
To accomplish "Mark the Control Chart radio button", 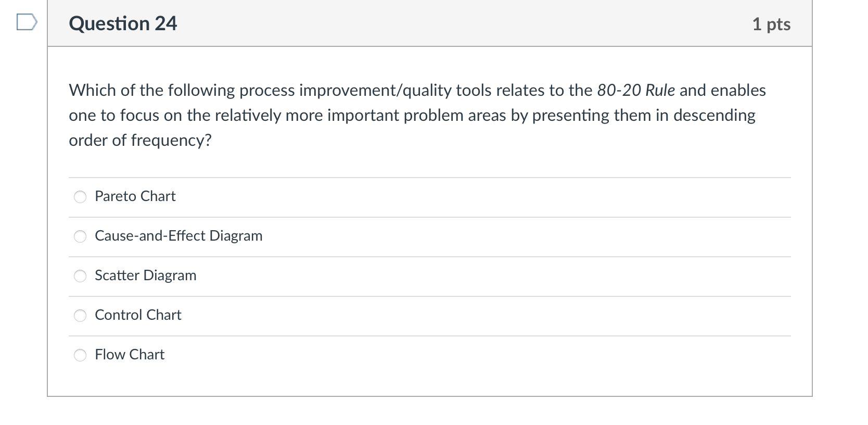I will (80, 316).
